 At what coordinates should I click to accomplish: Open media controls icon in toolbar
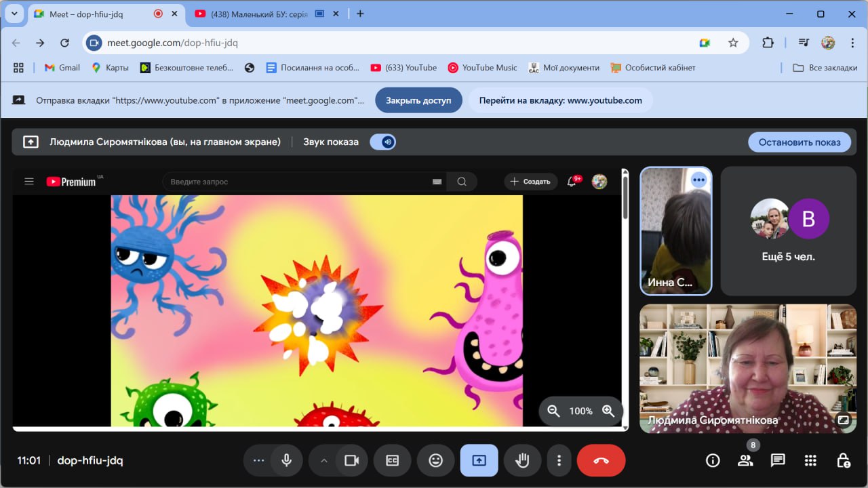(804, 43)
